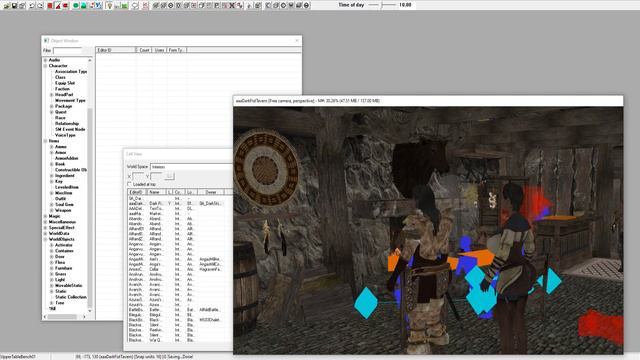Image resolution: width=640 pixels, height=360 pixels.
Task: Click the blue Y toolbar icon
Action: [98, 5]
